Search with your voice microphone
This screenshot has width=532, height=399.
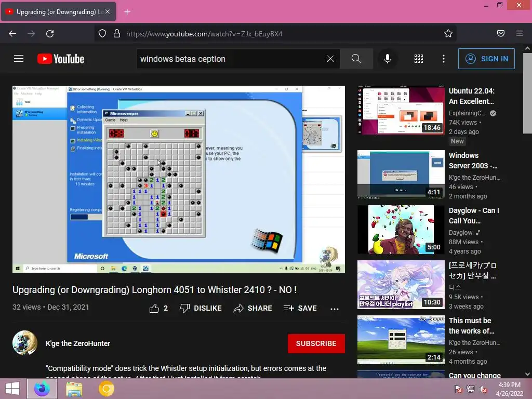388,59
